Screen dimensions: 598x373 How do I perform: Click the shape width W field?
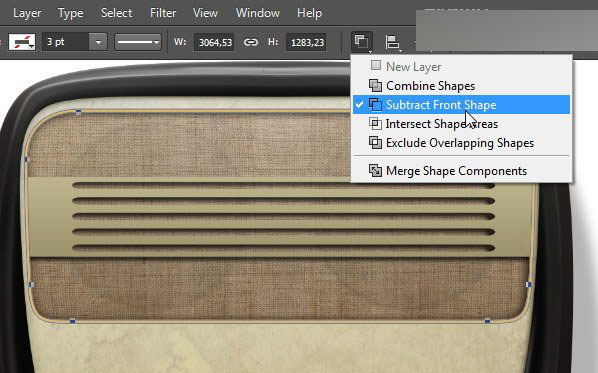(215, 42)
